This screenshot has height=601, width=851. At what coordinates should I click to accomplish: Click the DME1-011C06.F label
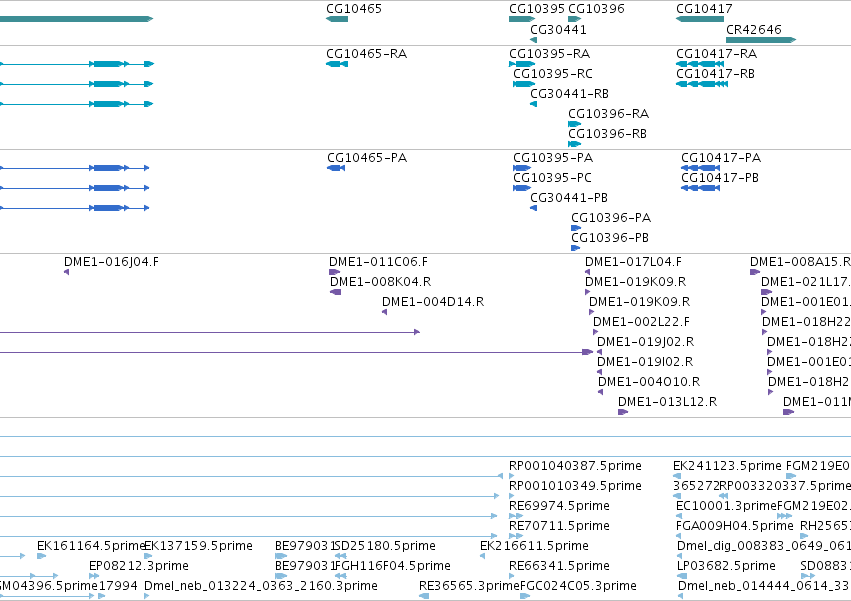click(378, 262)
